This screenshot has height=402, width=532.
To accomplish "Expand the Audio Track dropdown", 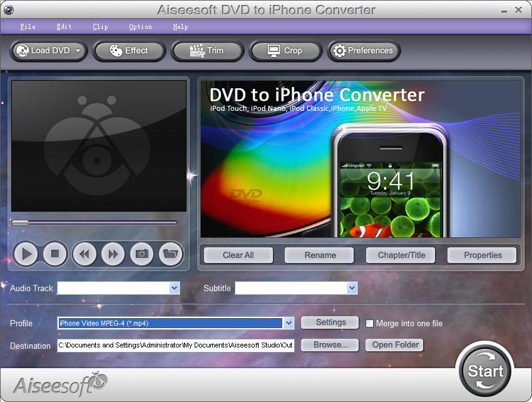I will pyautogui.click(x=174, y=288).
